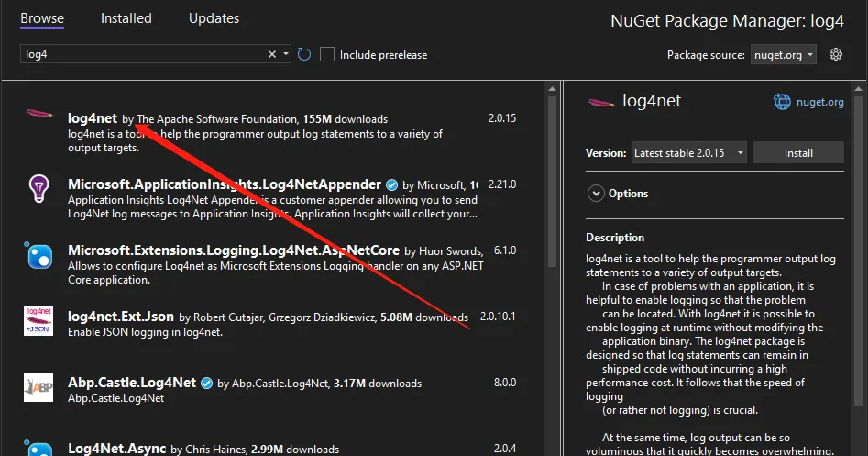Screen dimensions: 868x456
Task: Click the globe icon beside nuget.org
Action: (782, 102)
